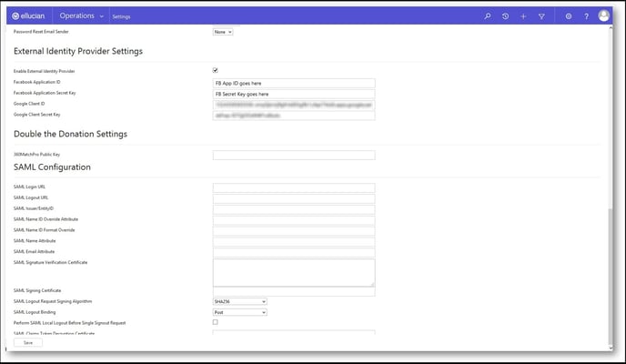
Task: Click the SAML Email Attribute field
Action: click(294, 252)
